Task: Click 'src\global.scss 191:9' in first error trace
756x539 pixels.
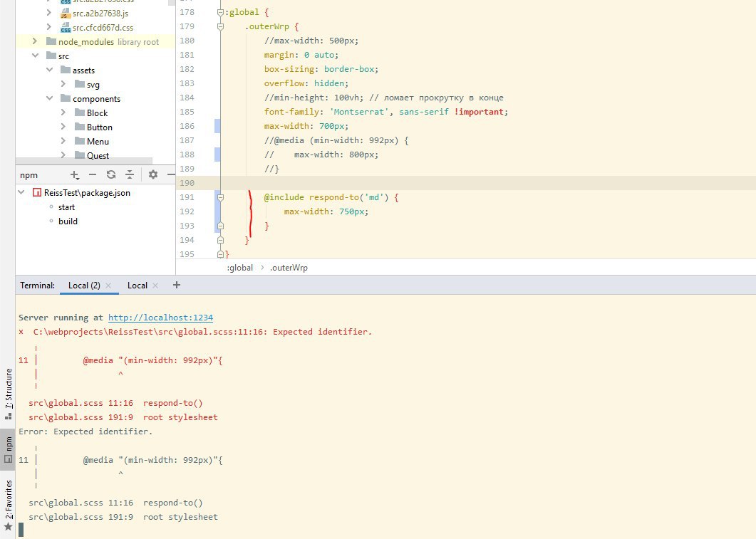Action: [x=81, y=417]
